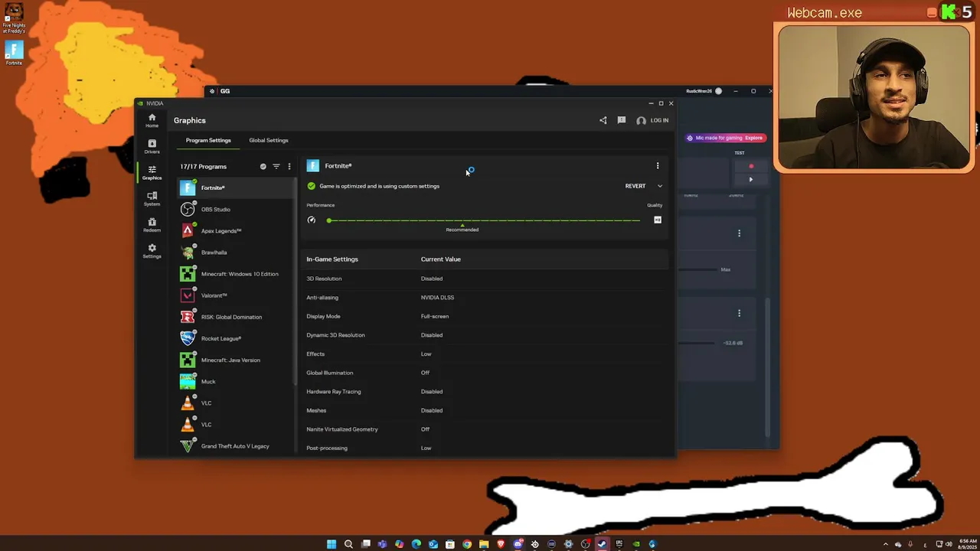Viewport: 980px width, 551px height.
Task: Click the play test button in GG window
Action: coord(751,179)
